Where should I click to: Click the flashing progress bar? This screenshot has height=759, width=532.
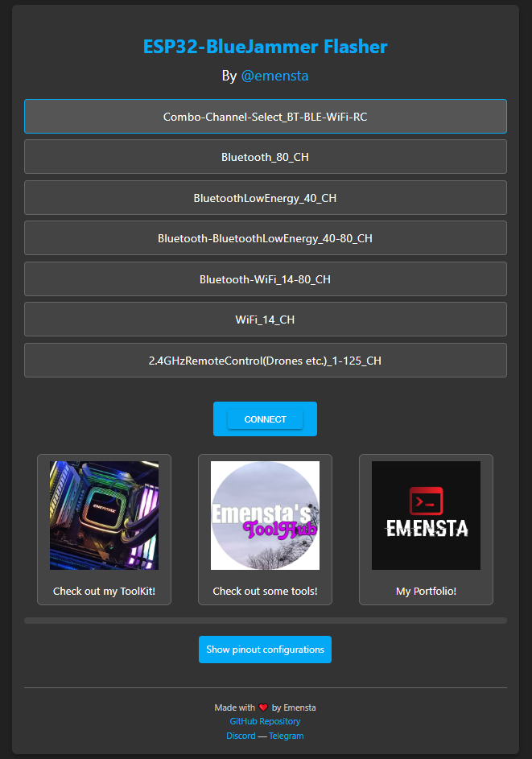pyautogui.click(x=266, y=621)
